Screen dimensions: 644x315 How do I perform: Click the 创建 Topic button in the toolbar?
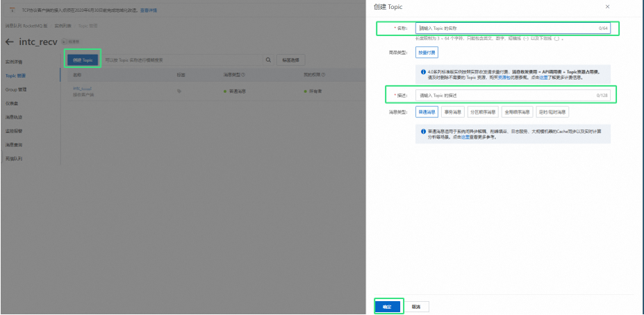(83, 60)
